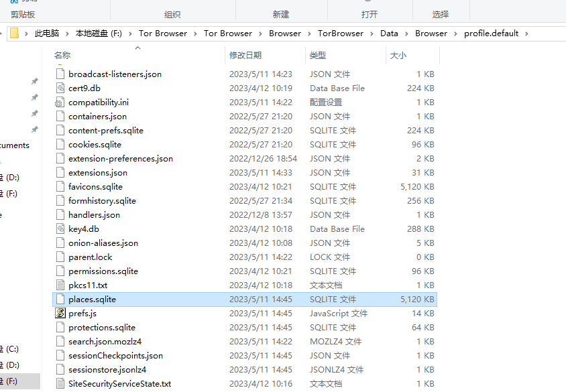Click the formhistory.sqlite file icon
This screenshot has height=392, width=566.
coord(60,200)
